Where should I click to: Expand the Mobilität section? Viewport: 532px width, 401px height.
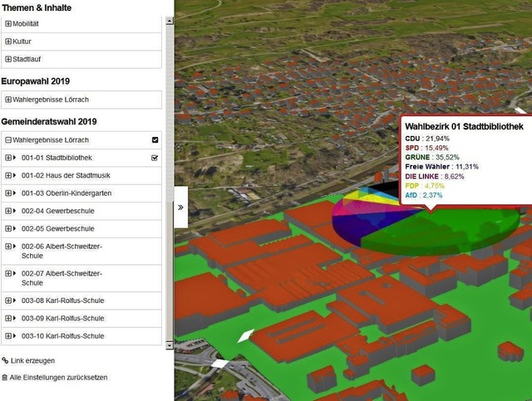8,24
